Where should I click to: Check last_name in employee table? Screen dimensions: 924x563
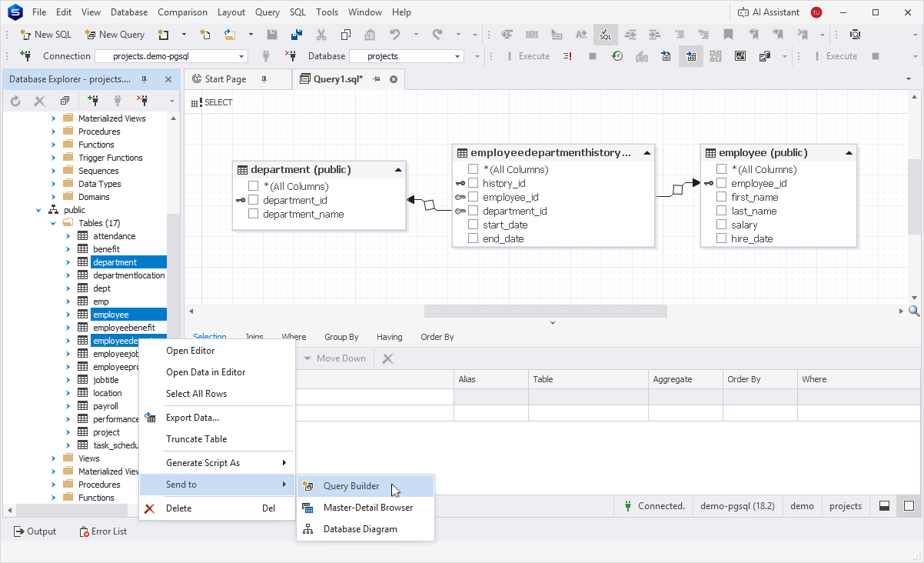point(722,211)
